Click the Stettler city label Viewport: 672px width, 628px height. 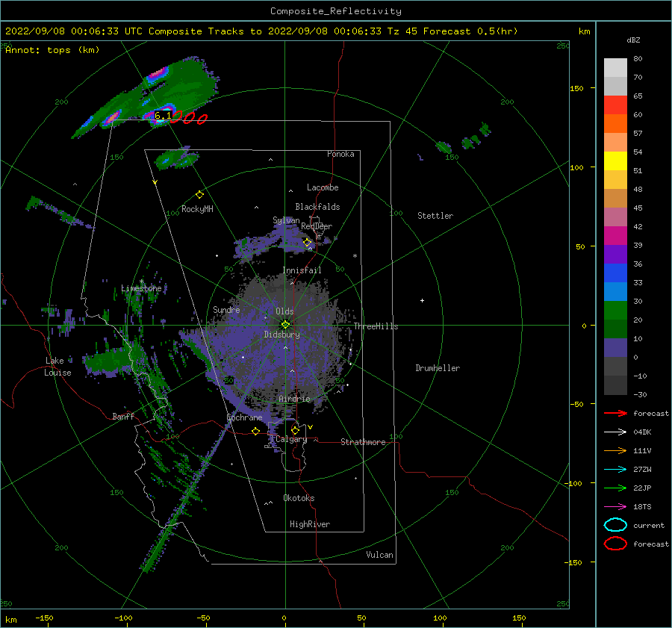coord(435,216)
